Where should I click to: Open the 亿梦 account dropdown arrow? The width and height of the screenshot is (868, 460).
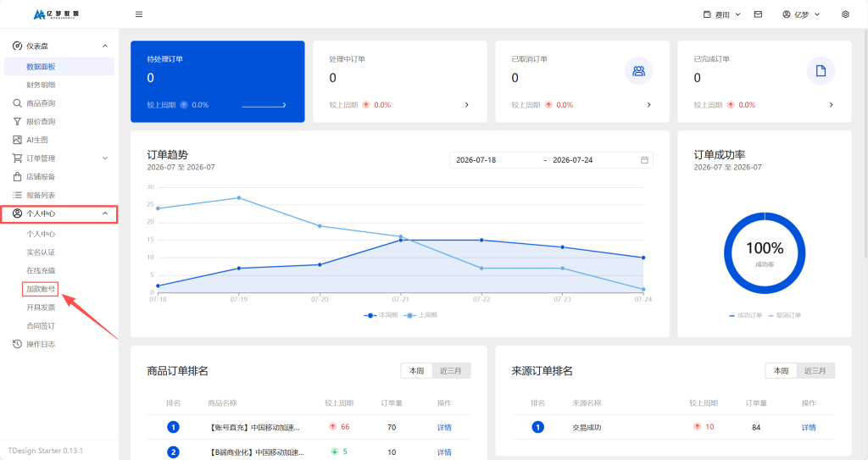[817, 14]
